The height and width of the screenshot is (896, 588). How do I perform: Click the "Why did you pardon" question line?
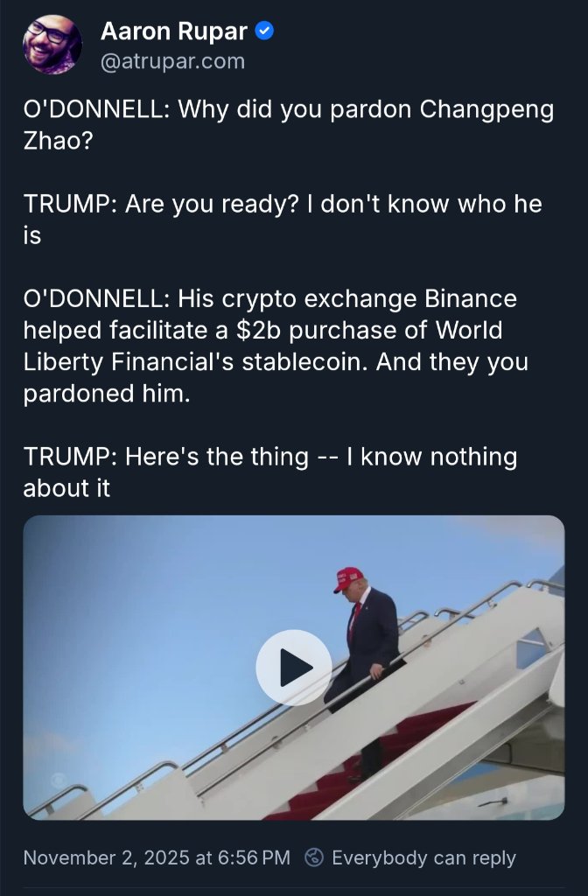point(289,111)
